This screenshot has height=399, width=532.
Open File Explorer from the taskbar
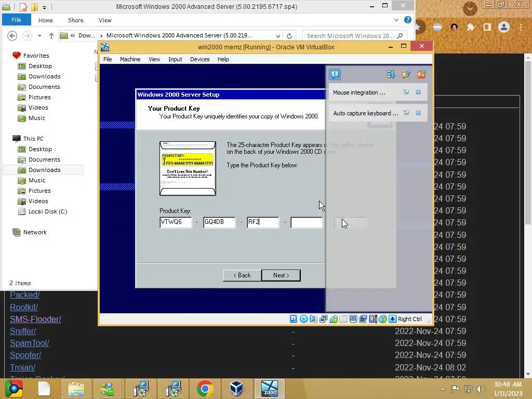76,389
